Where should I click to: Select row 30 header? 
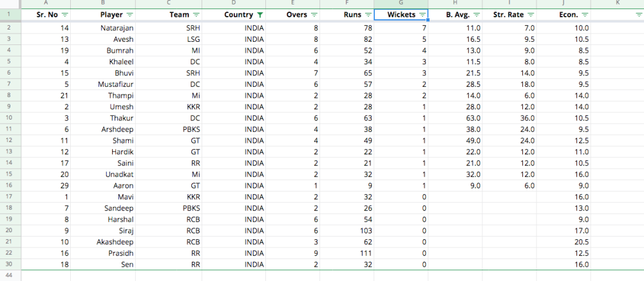pos(10,264)
